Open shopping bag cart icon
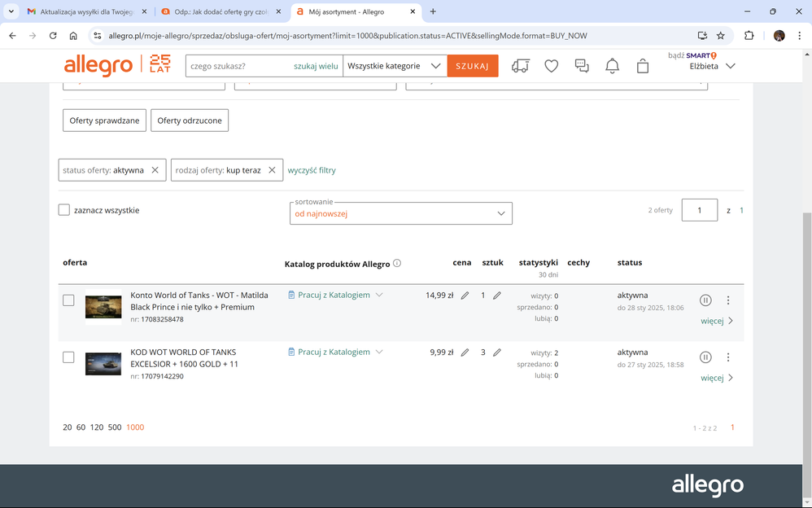The image size is (812, 508). 643,66
